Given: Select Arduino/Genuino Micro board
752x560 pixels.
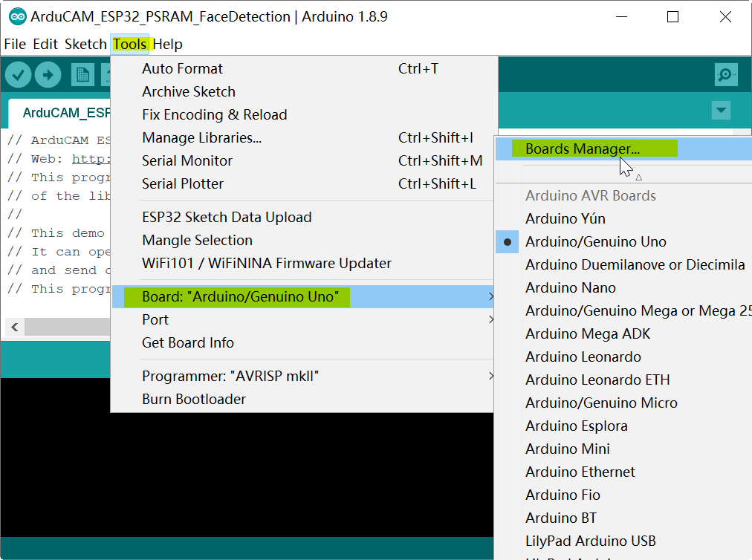Looking at the screenshot, I should pos(623,403).
